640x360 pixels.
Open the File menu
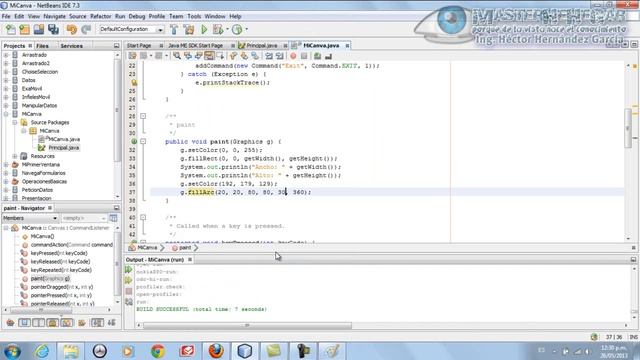(x=6, y=16)
